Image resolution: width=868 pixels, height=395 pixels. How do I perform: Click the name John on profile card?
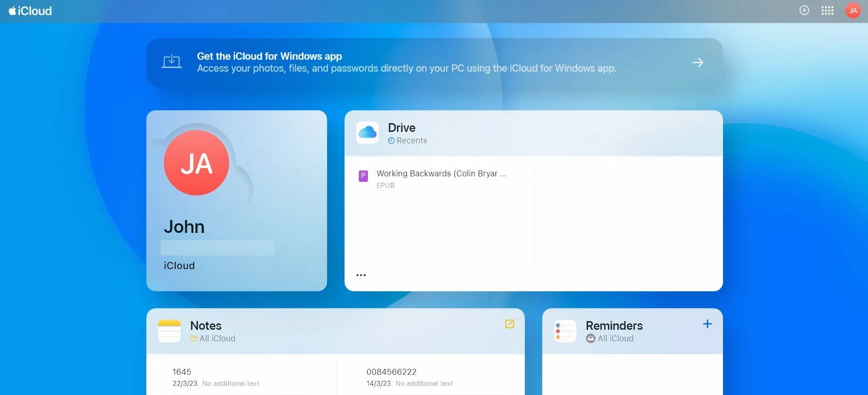(184, 227)
